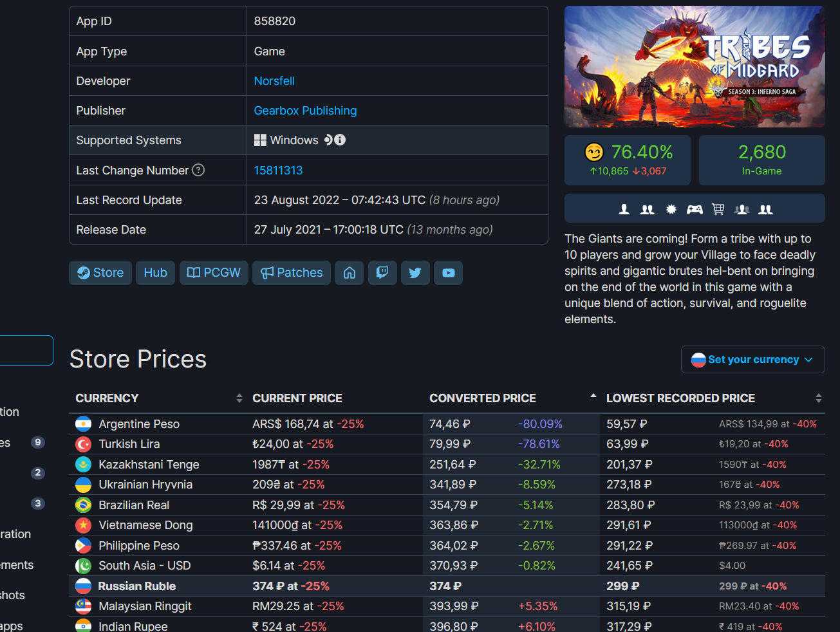The height and width of the screenshot is (632, 840).
Task: Click the starburst category icon
Action: pos(671,209)
